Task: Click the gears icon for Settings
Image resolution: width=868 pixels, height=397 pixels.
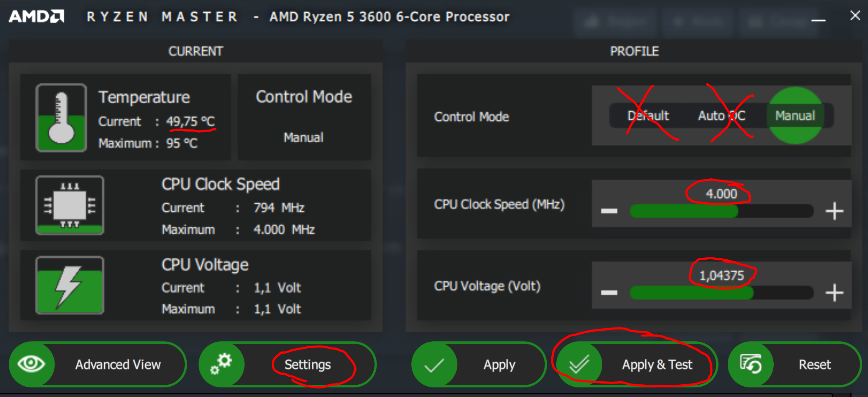Action: coord(221,364)
